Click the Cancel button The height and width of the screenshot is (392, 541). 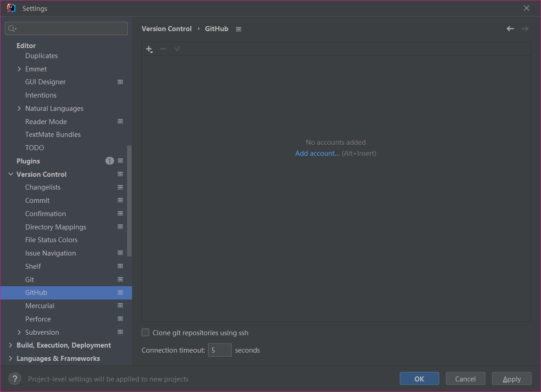coord(465,379)
